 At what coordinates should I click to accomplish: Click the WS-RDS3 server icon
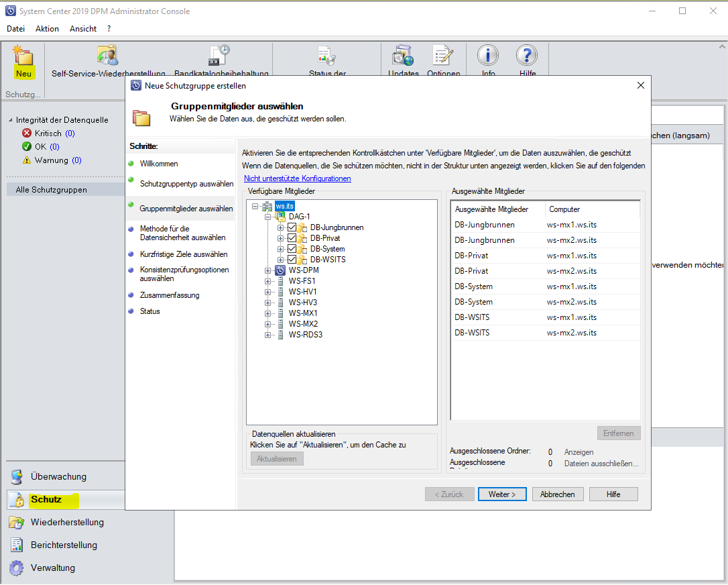tap(280, 335)
